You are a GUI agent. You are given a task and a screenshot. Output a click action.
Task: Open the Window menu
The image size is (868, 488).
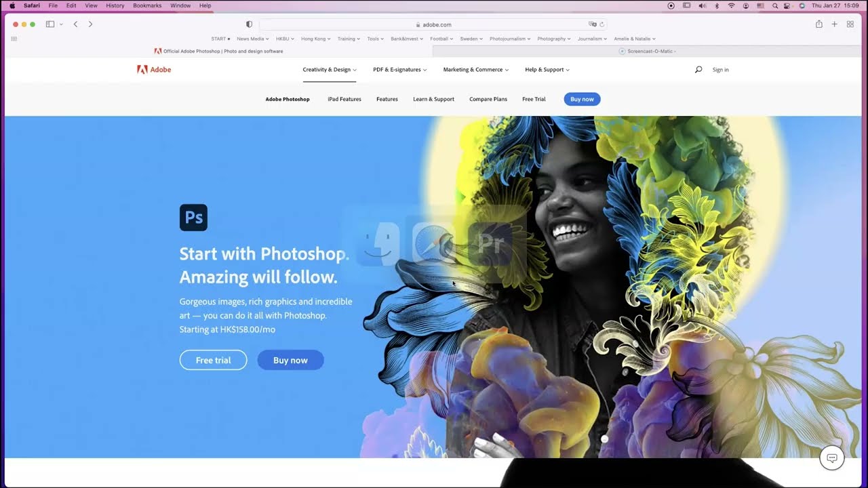coord(180,5)
